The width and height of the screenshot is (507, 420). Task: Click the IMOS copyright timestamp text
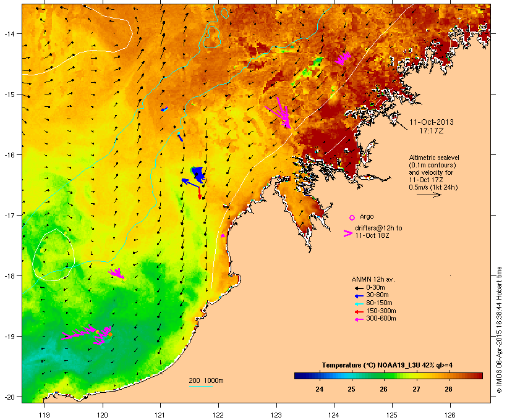tap(499, 330)
